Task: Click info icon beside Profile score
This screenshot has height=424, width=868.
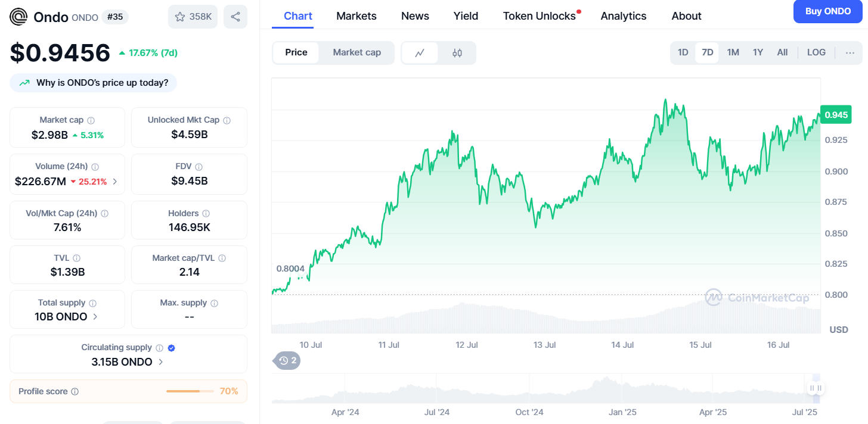Action: 75,392
